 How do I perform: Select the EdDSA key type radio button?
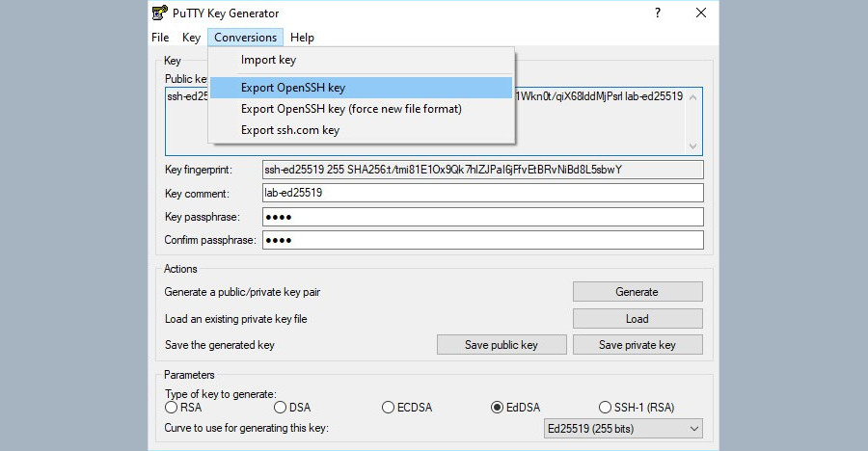(497, 408)
